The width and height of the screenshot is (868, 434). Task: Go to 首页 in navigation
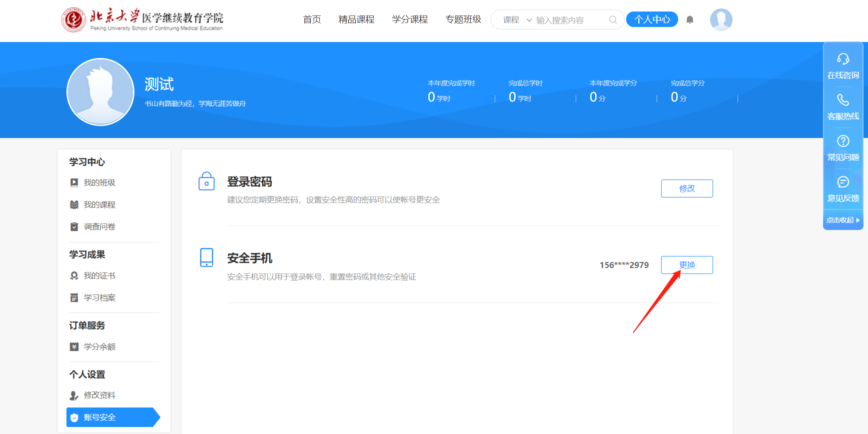312,19
